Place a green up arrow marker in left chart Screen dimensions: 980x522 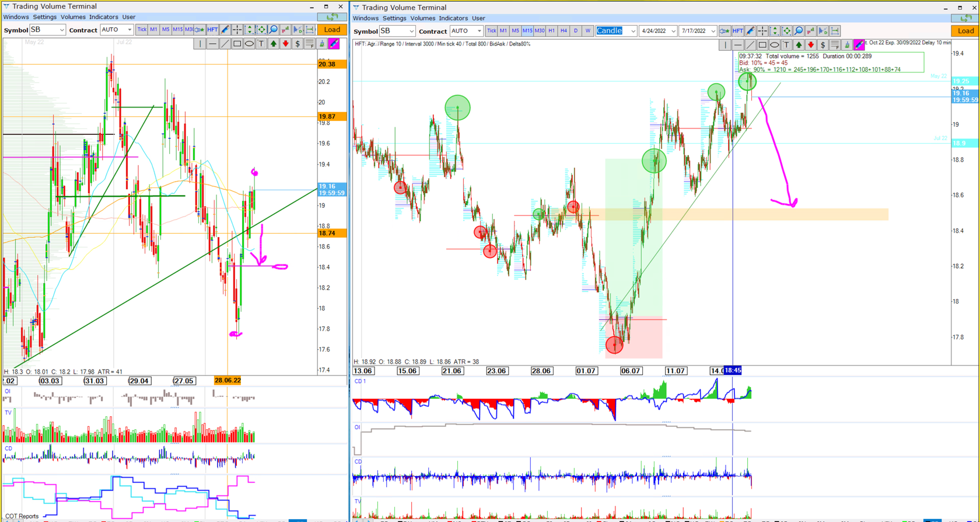point(273,44)
